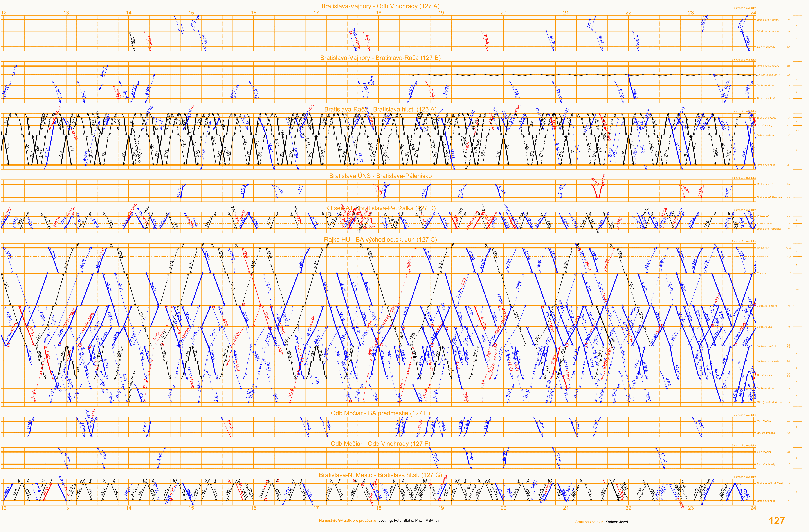Click 'doc. Ing. Peter Blaho, PhD., MBA, v.r.' name

(410, 520)
